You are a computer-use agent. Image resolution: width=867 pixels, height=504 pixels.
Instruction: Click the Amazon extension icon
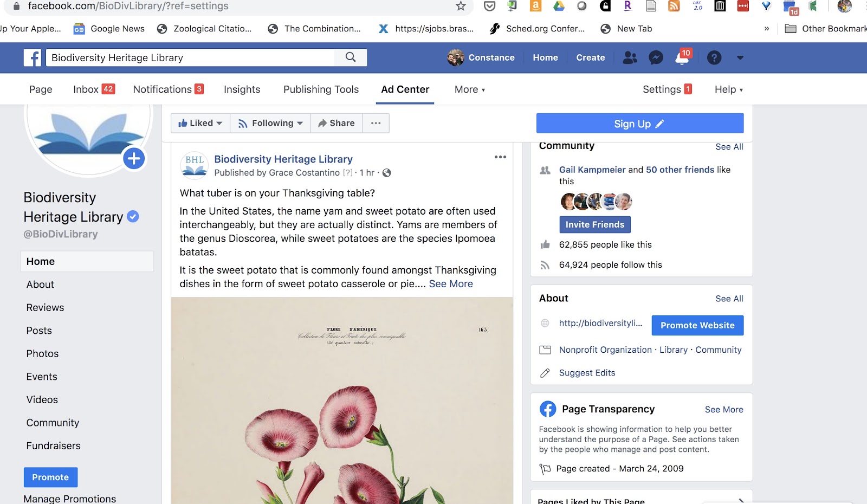pos(535,6)
